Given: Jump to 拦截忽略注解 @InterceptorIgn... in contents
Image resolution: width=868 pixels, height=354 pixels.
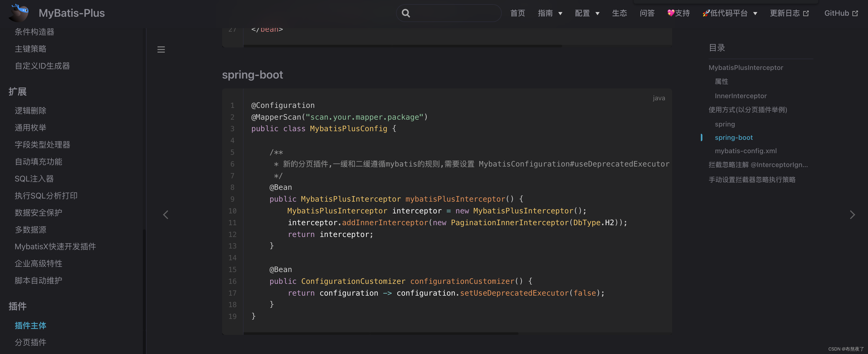Looking at the screenshot, I should (x=758, y=165).
